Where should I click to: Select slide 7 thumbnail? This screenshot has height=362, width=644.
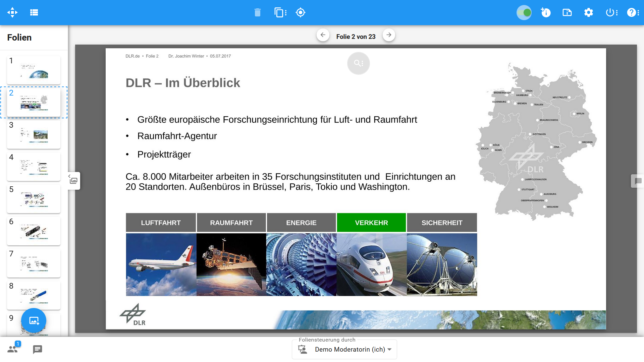pos(34,263)
